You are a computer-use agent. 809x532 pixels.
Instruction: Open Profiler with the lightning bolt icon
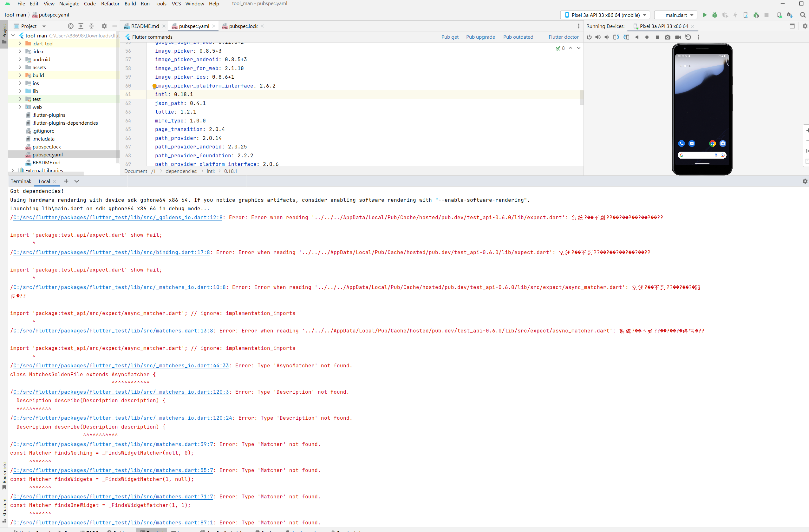735,15
